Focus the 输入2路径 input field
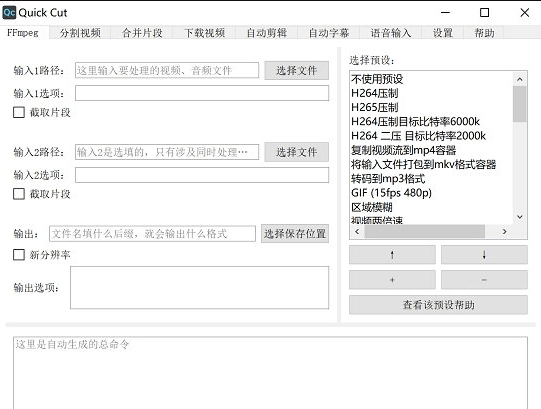The height and width of the screenshot is (409, 541). pos(167,152)
